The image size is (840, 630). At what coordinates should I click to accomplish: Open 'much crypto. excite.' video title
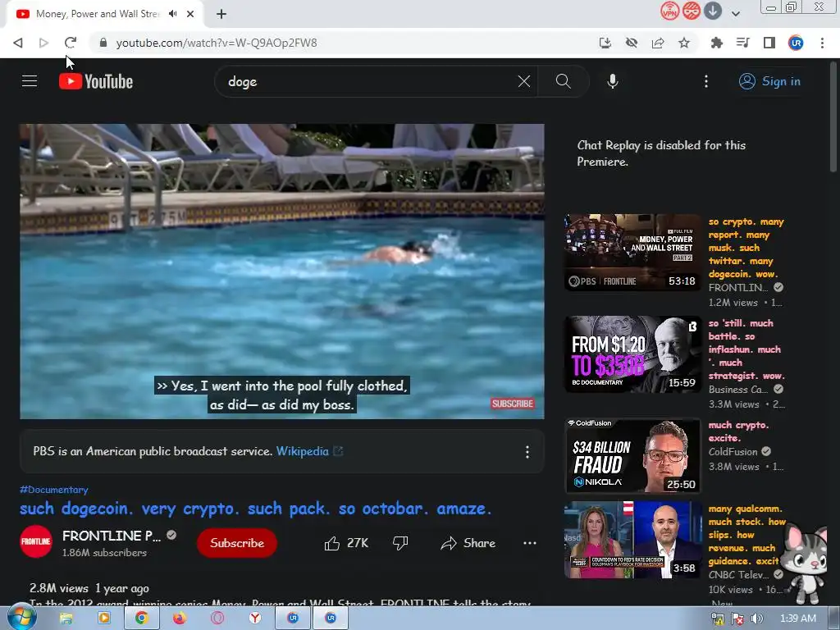point(738,431)
